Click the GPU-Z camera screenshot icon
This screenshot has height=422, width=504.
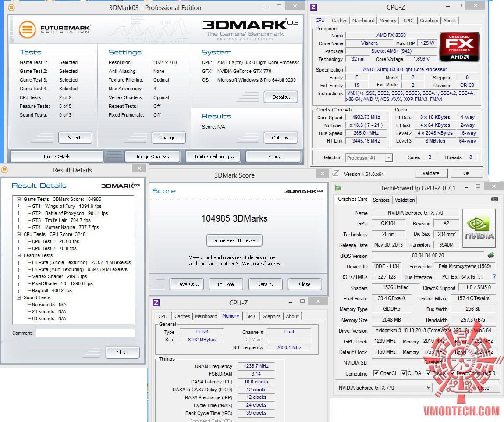pyautogui.click(x=495, y=199)
